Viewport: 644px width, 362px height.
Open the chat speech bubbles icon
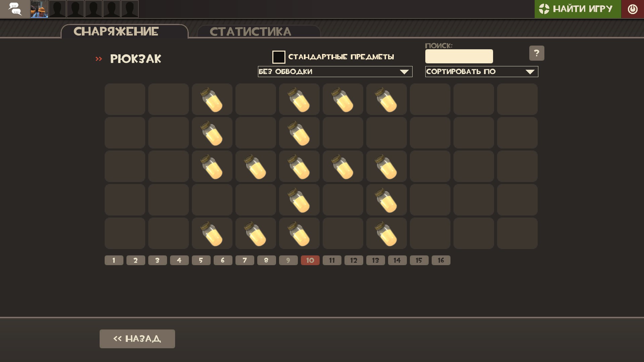point(15,9)
